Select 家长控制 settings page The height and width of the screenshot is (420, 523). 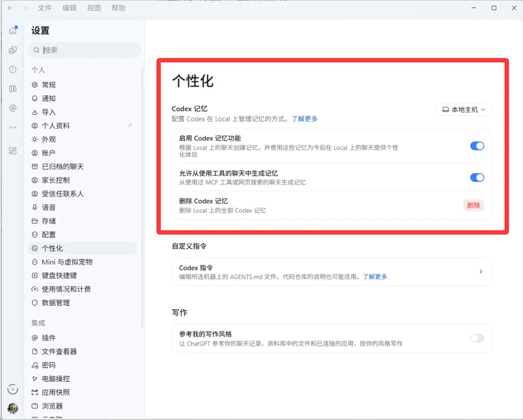[83, 180]
